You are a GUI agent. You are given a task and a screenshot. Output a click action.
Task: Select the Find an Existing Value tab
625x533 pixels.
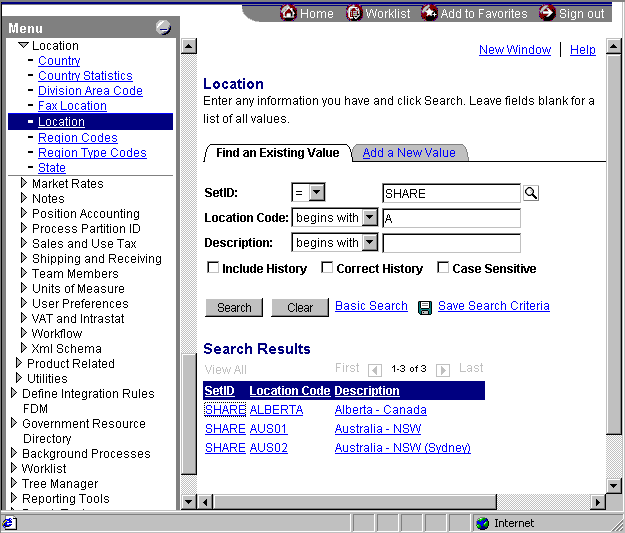277,153
